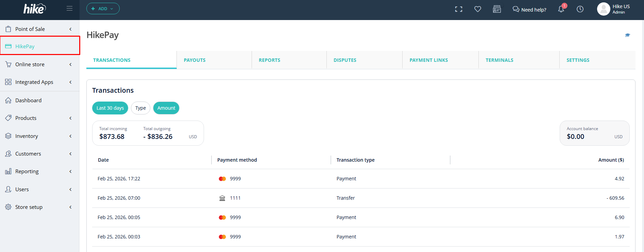Go to Dashboard in sidebar

[x=28, y=100]
